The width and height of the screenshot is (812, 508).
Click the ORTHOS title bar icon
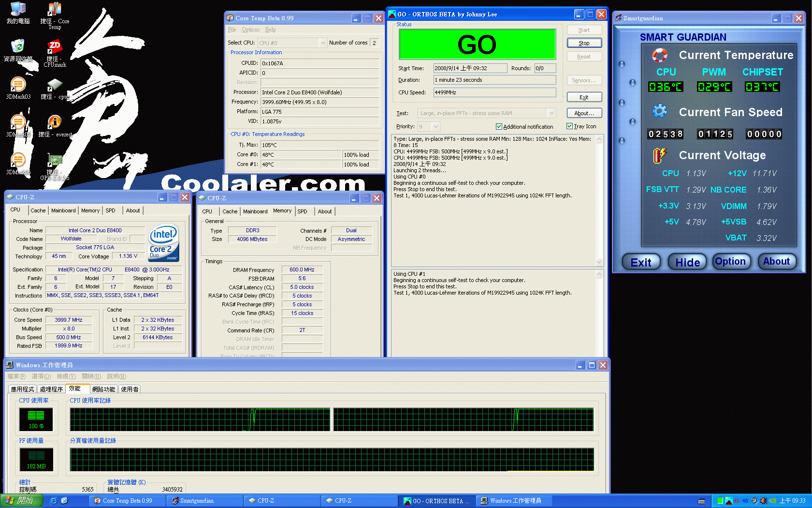point(392,14)
